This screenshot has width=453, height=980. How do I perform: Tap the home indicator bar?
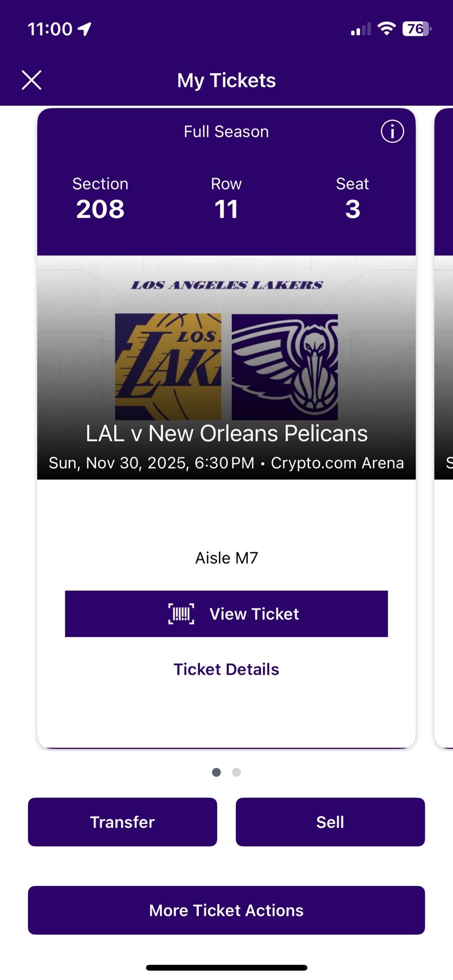[226, 968]
